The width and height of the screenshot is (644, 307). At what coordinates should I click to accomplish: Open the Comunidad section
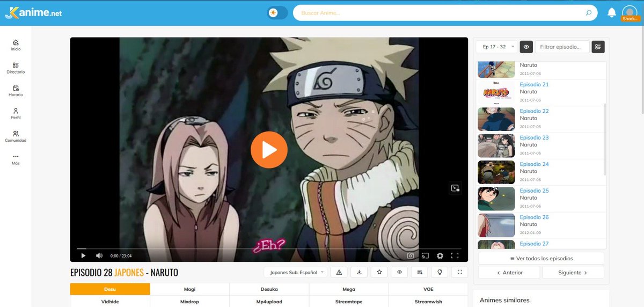click(16, 136)
